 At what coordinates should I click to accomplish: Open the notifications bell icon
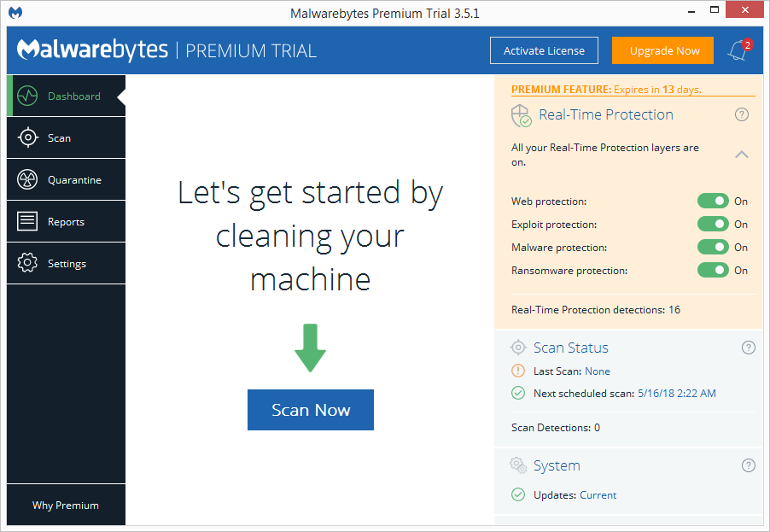pyautogui.click(x=738, y=50)
